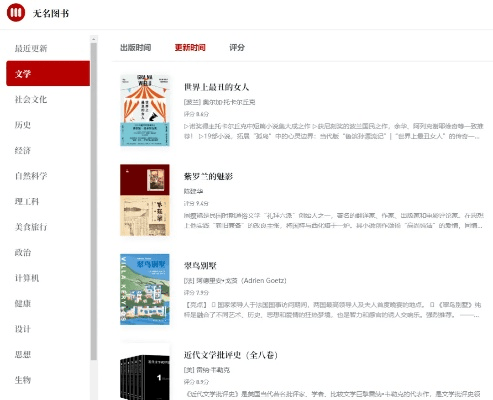Click the author under 近代文学批评史
The height and width of the screenshot is (400, 493).
(x=207, y=370)
